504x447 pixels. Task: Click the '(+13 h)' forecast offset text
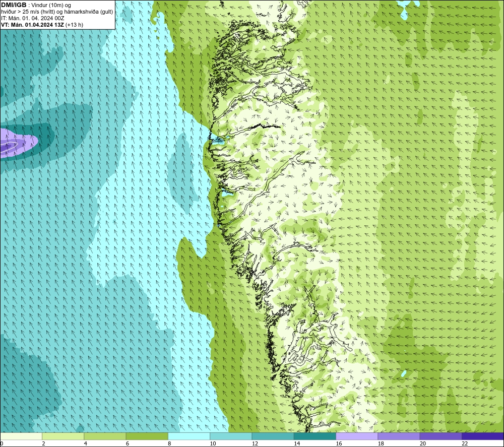pos(74,25)
